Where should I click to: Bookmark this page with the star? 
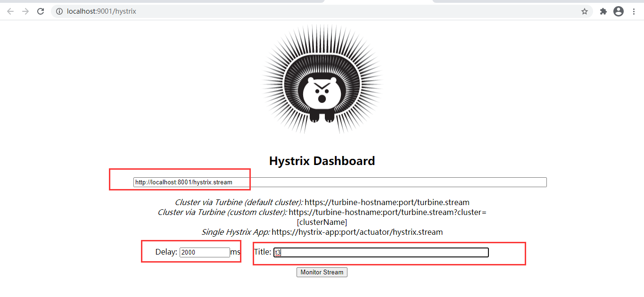tap(585, 11)
